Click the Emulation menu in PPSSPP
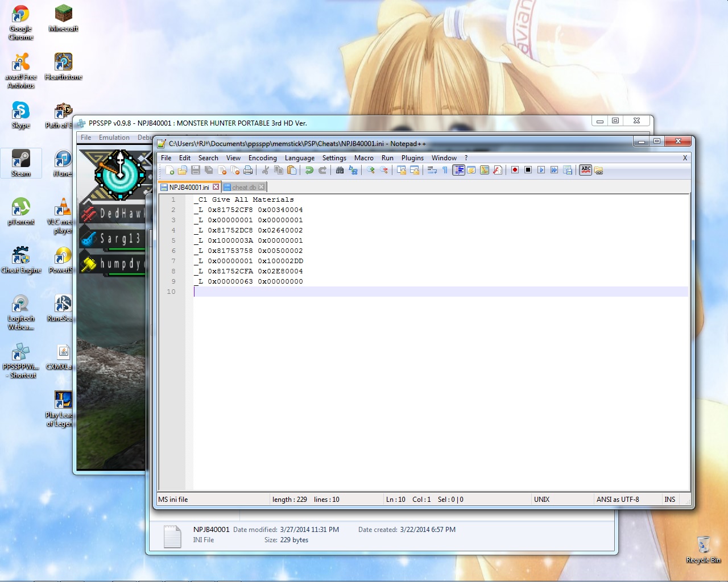The image size is (728, 582). click(x=114, y=138)
